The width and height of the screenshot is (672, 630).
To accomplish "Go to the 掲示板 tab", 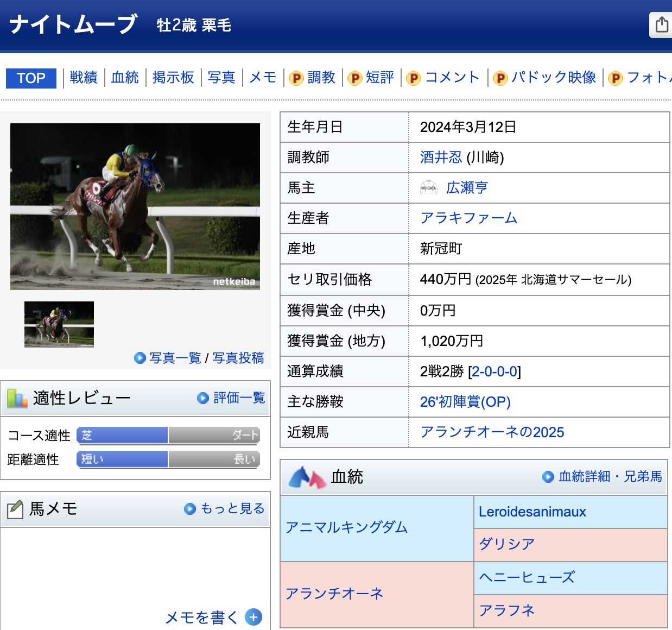I will (173, 78).
